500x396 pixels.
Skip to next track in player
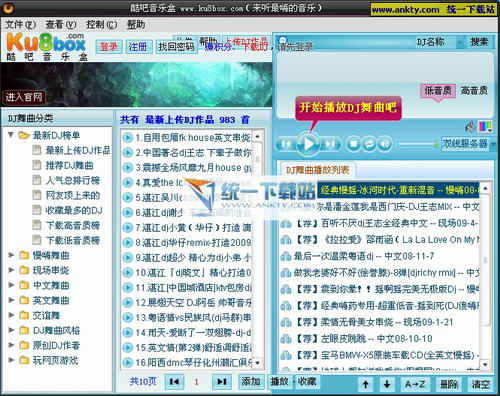(x=330, y=144)
